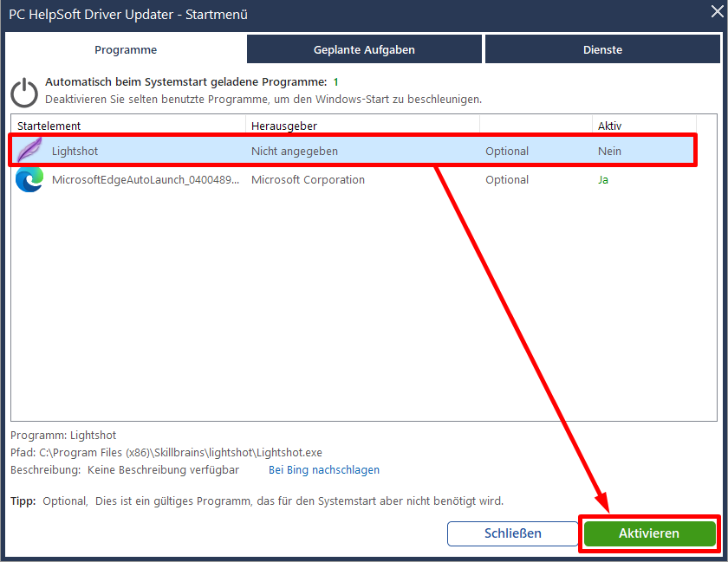Click the Ja status of Edge
Image resolution: width=728 pixels, height=562 pixels.
[x=602, y=179]
